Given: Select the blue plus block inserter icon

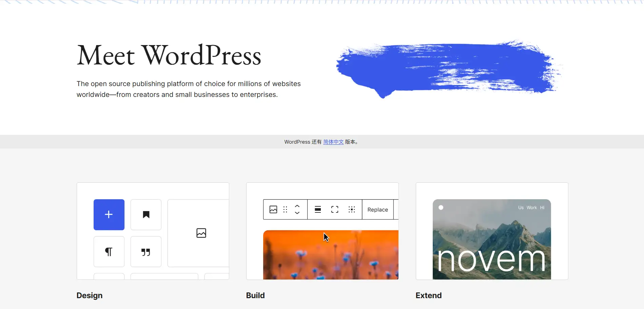Looking at the screenshot, I should [109, 214].
